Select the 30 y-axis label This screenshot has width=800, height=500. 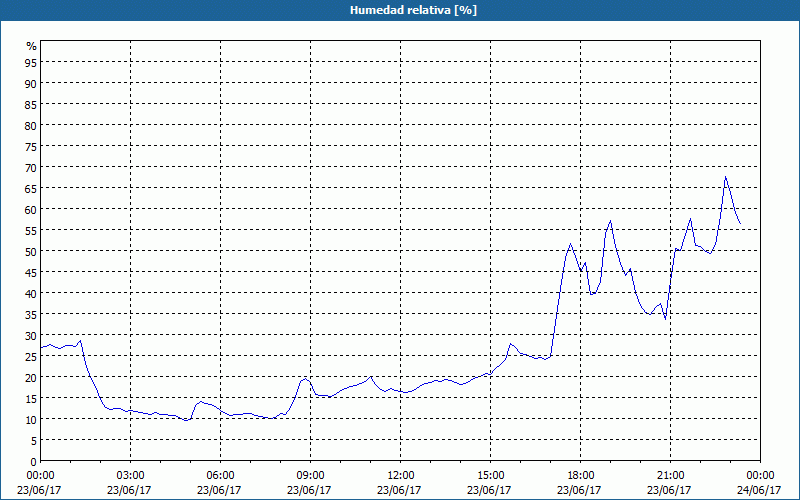click(x=31, y=335)
